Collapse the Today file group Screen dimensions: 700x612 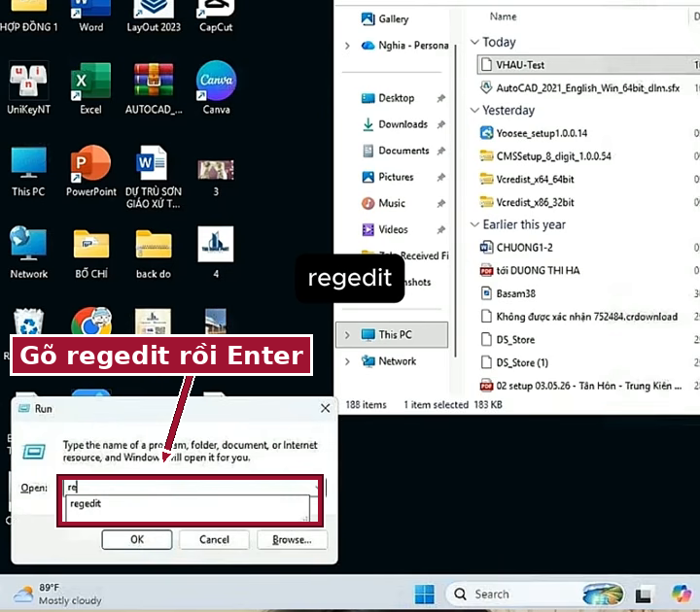475,42
